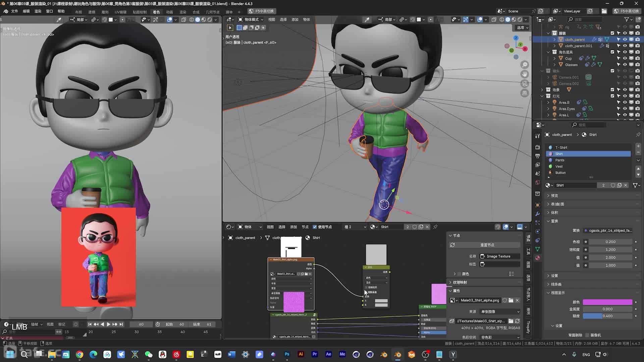644x362 pixels.
Task: Click the viewport display 颜色 magenta swatch
Action: click(x=607, y=302)
